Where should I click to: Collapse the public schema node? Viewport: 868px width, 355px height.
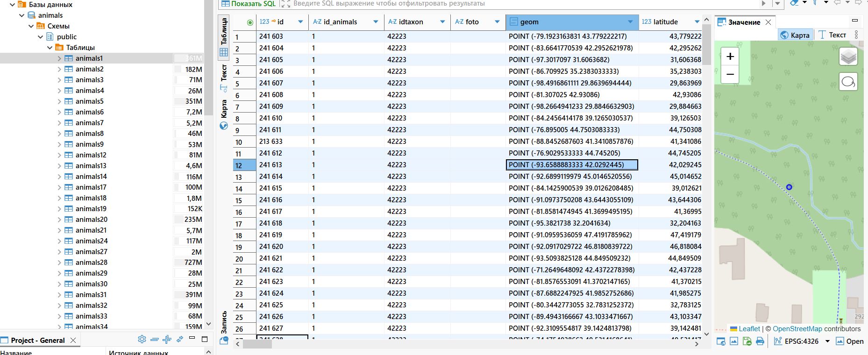41,37
